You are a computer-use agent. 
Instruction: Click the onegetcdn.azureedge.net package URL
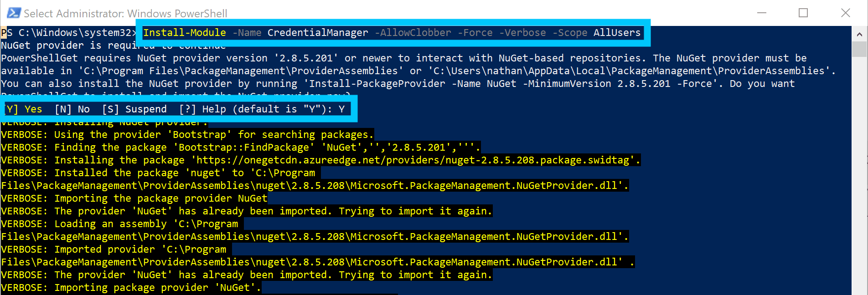(x=413, y=160)
